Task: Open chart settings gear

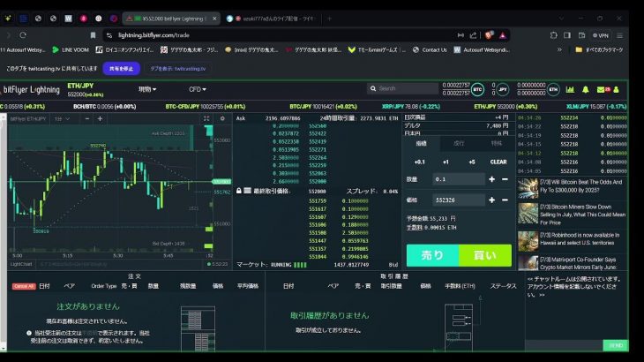Action: point(222,118)
